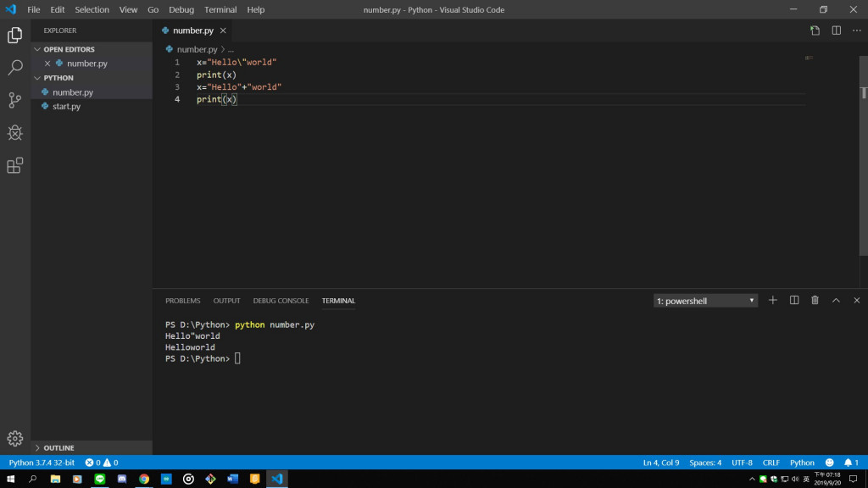Click Spaces: 4 indentation setting
The height and width of the screenshot is (488, 868).
pos(705,463)
